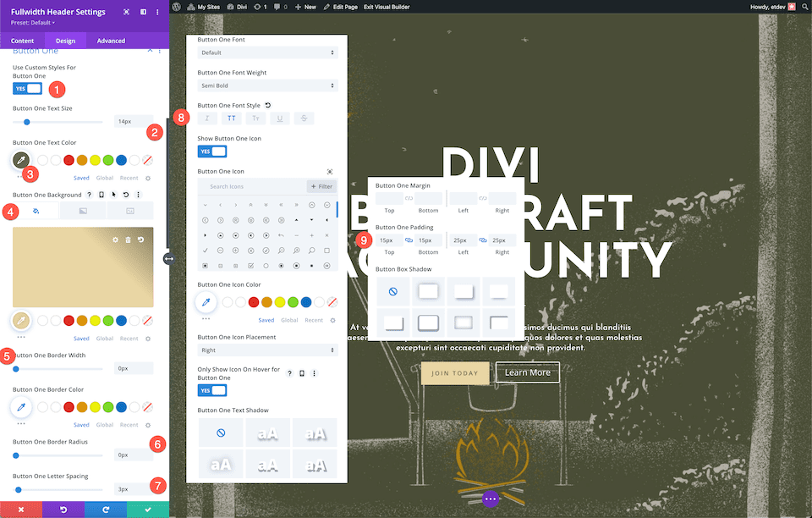Expand Button One Icon picker view
Viewport: 812px width, 518px height.
coord(330,172)
